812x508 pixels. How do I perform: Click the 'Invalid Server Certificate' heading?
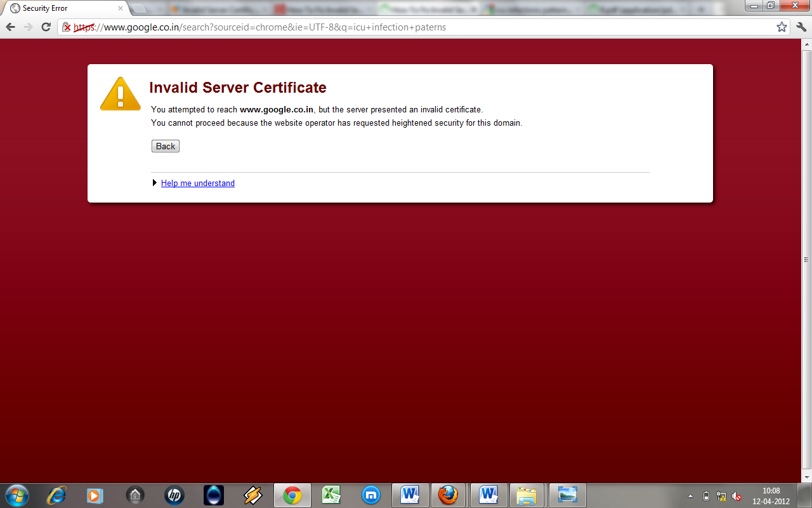pos(238,88)
